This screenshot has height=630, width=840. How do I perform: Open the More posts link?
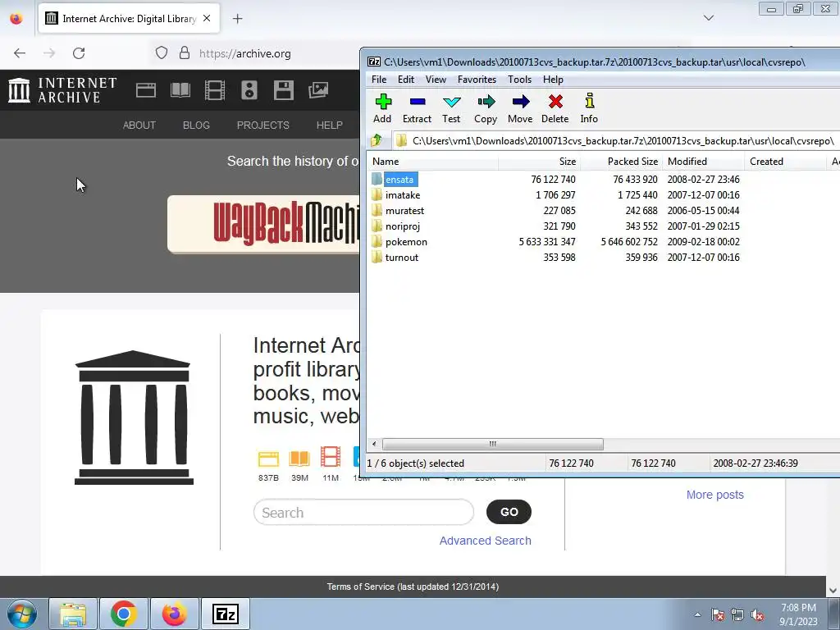[715, 495]
